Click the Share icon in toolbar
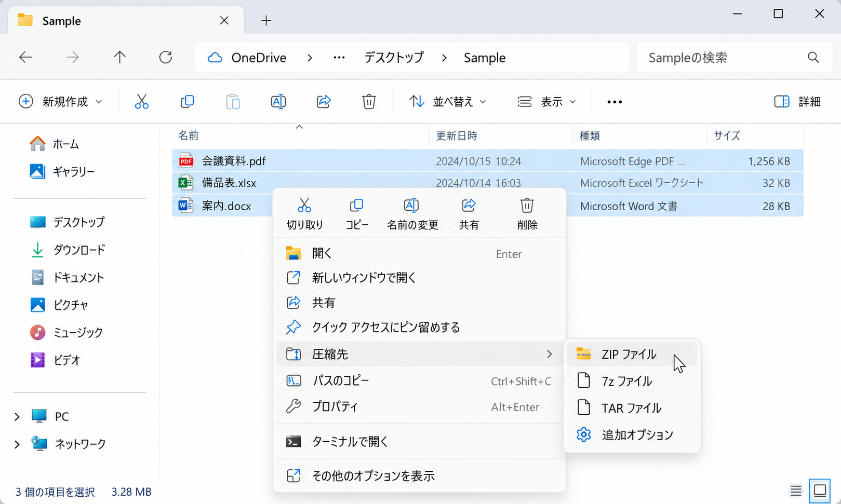Viewport: 841px width, 504px height. pyautogui.click(x=324, y=101)
